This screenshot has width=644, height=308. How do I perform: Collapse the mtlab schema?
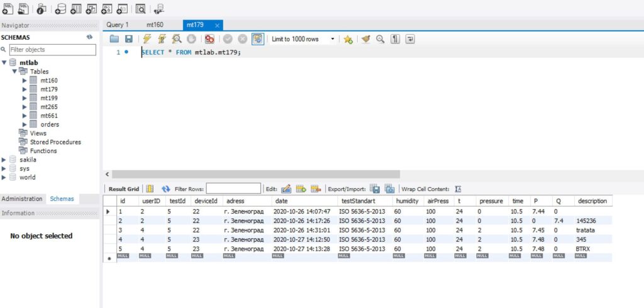[x=4, y=62]
